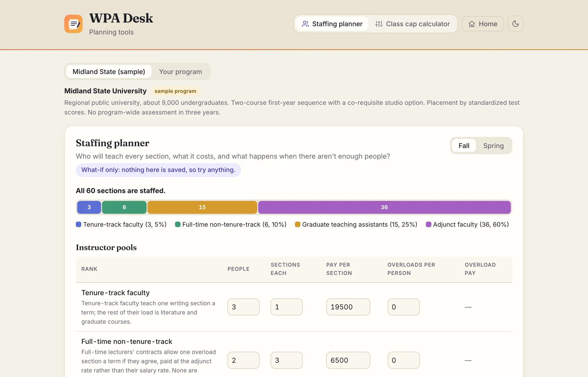Toggle dark mode with moon icon

click(x=515, y=24)
